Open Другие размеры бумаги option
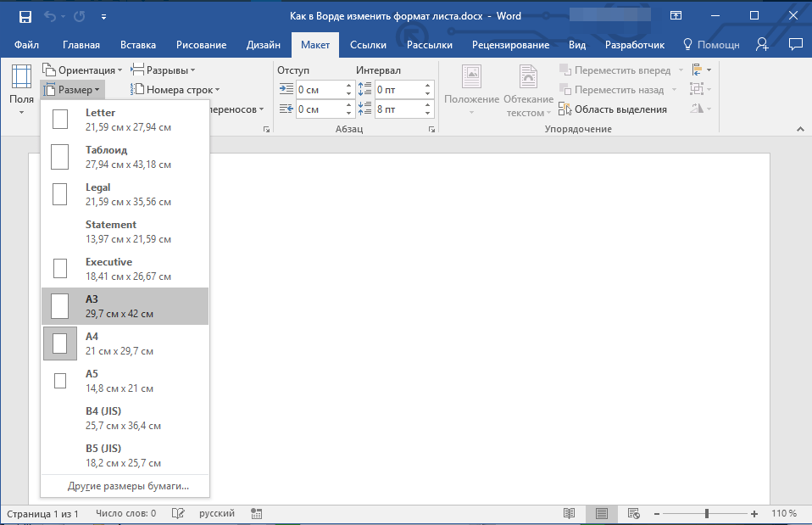The width and height of the screenshot is (812, 525). tap(128, 486)
